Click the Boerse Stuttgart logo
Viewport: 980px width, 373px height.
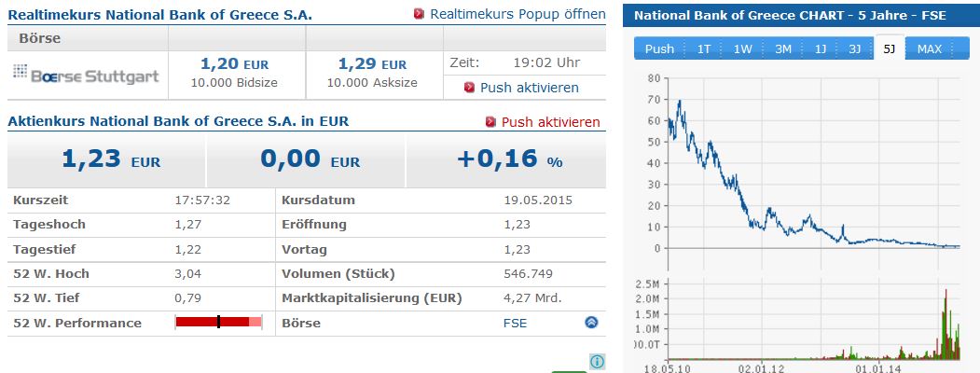coord(87,75)
